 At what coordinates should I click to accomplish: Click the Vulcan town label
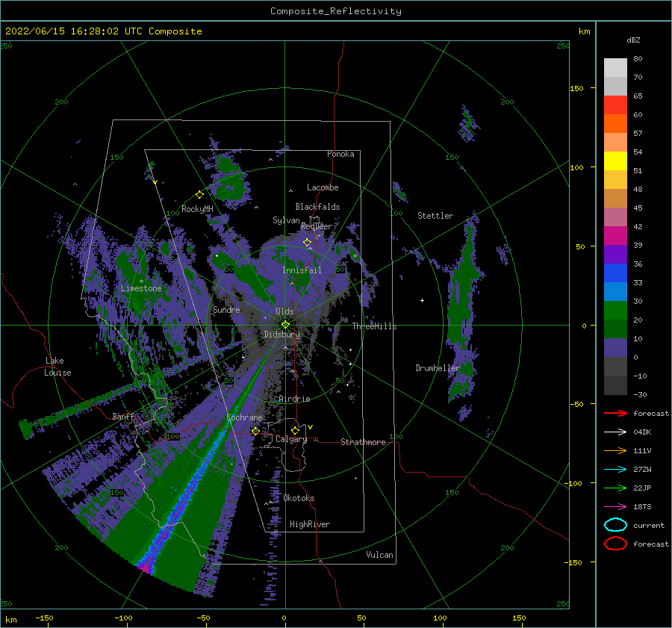pos(380,555)
